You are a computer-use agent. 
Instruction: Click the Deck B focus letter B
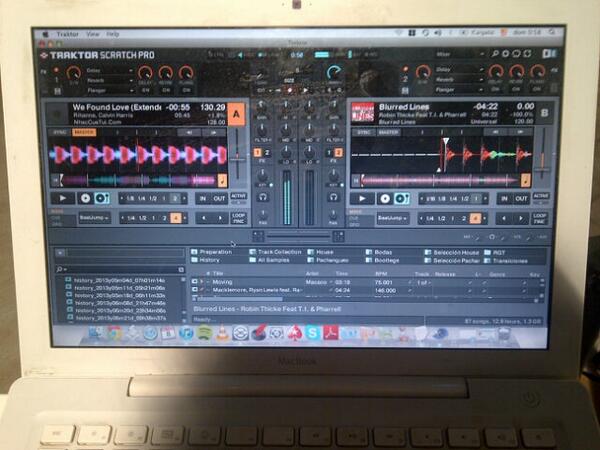(x=544, y=113)
